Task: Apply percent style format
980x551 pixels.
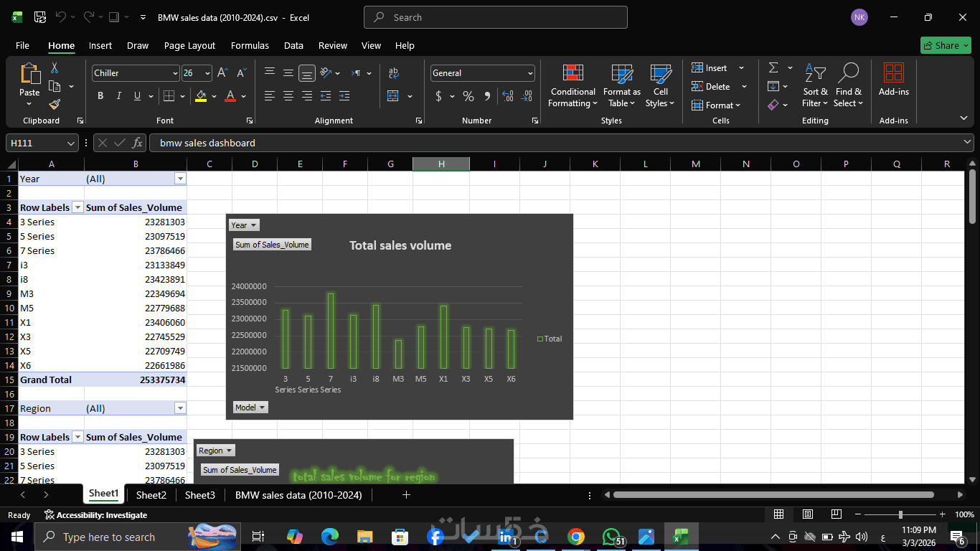Action: coord(468,96)
